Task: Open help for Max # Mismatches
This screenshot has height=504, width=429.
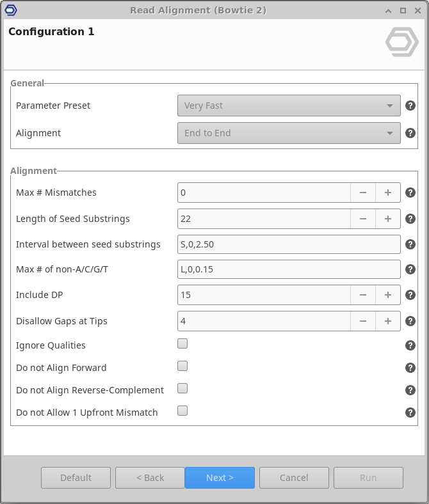Action: [x=410, y=193]
